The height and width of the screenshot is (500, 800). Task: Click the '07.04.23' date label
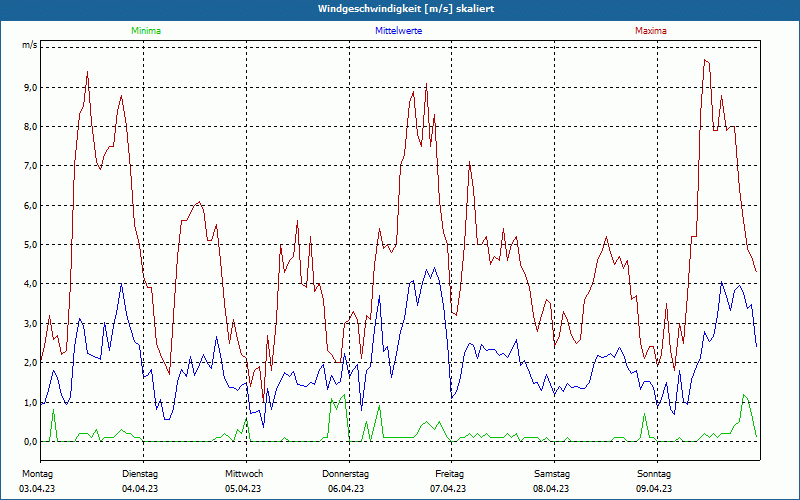click(448, 489)
